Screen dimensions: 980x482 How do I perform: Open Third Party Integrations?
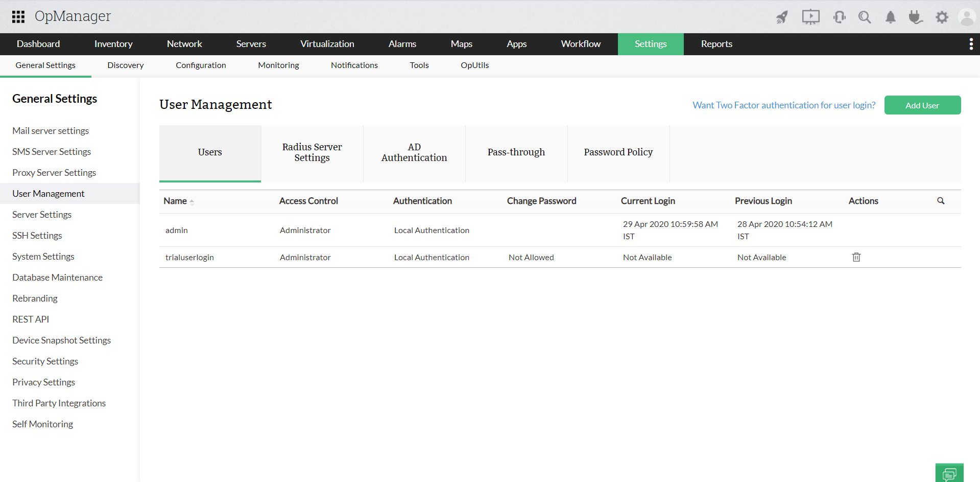click(x=59, y=403)
